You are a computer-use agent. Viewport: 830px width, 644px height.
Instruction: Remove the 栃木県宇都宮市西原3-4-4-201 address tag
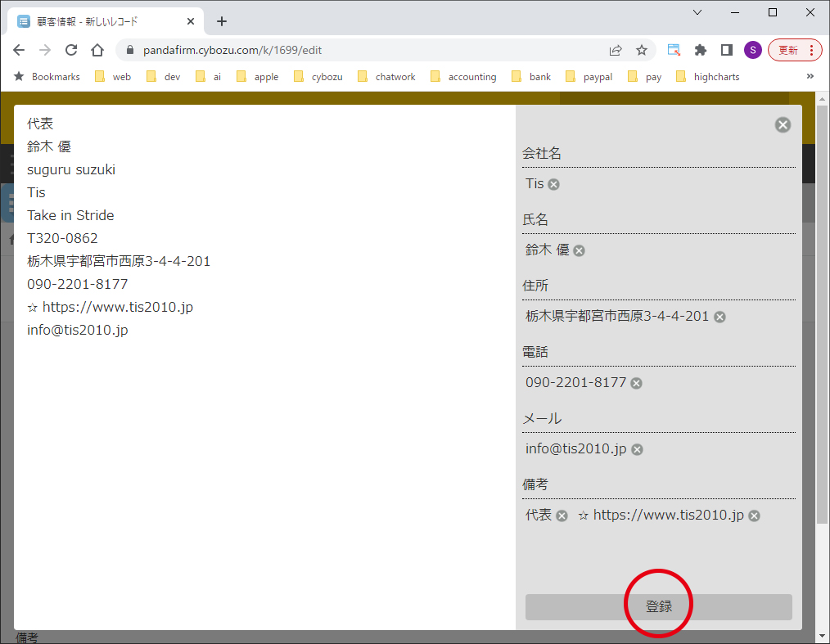(x=719, y=317)
